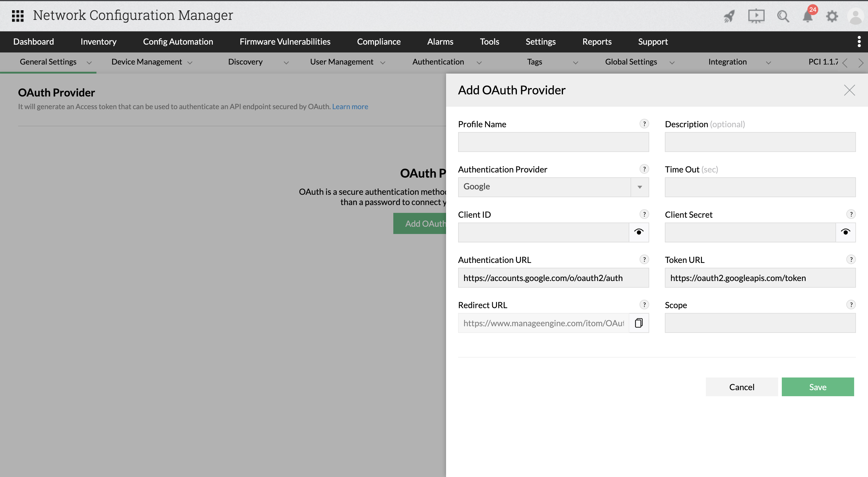Open the user profile avatar icon
868x477 pixels.
coord(855,16)
